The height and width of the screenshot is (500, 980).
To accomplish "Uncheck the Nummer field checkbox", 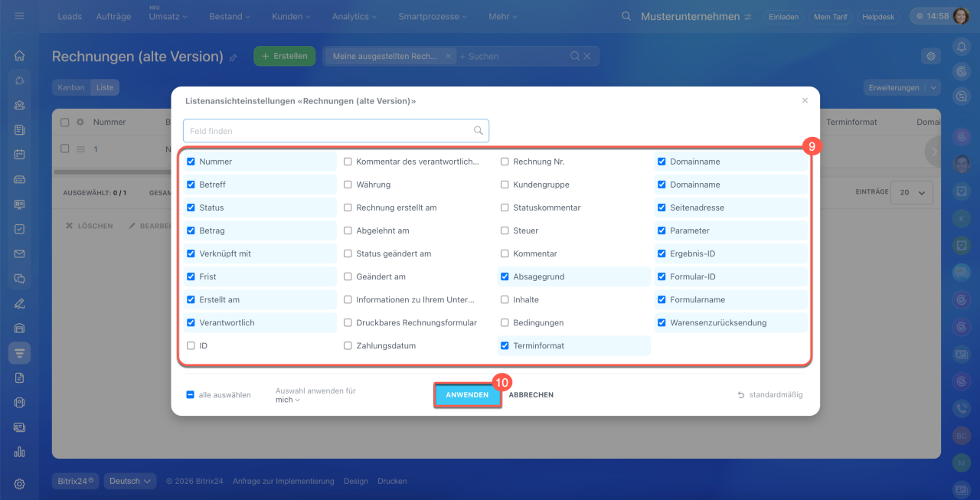I will click(191, 162).
